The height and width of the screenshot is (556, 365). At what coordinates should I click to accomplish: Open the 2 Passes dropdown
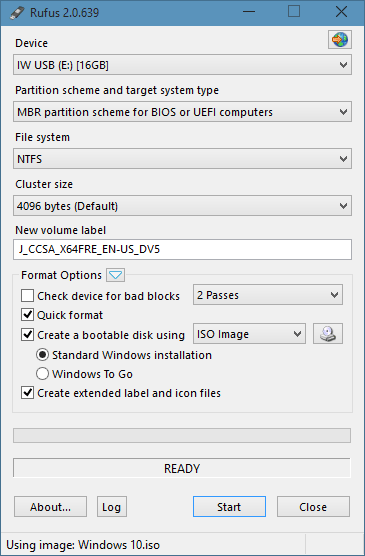click(268, 295)
